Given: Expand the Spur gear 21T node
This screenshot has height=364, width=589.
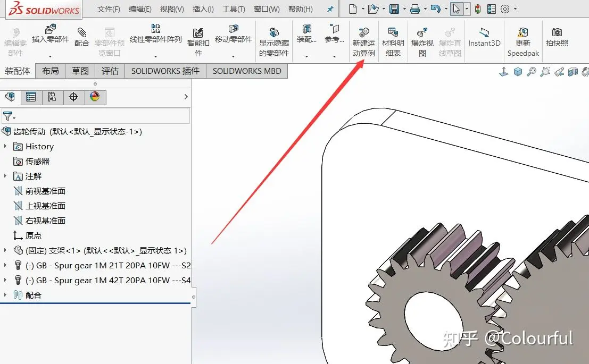Looking at the screenshot, I should click(5, 265).
